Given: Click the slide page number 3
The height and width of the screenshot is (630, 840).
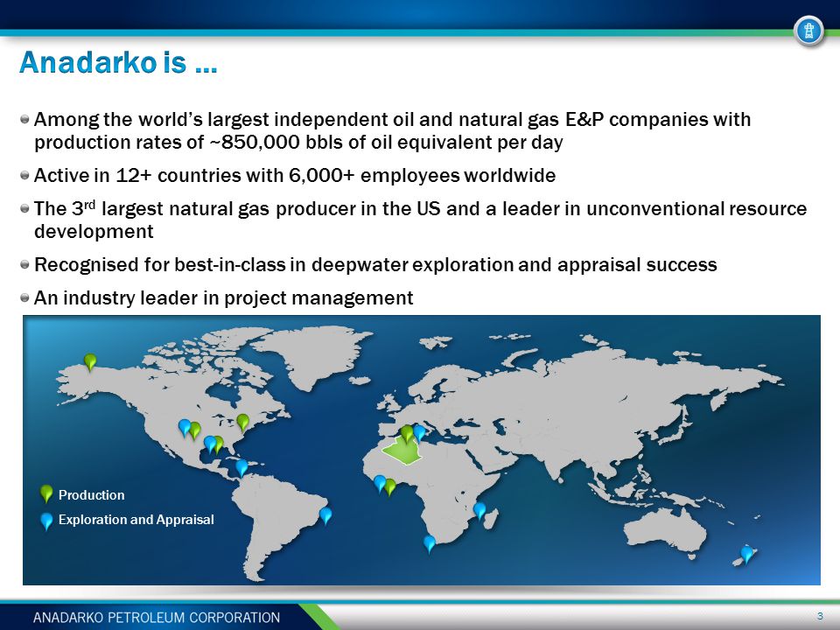Looking at the screenshot, I should [820, 615].
